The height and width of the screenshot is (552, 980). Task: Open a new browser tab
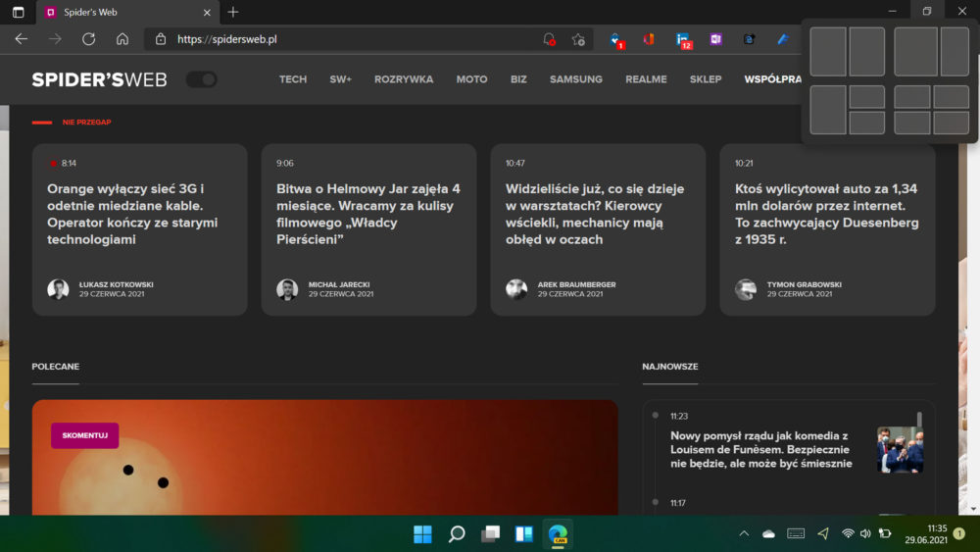pyautogui.click(x=233, y=12)
